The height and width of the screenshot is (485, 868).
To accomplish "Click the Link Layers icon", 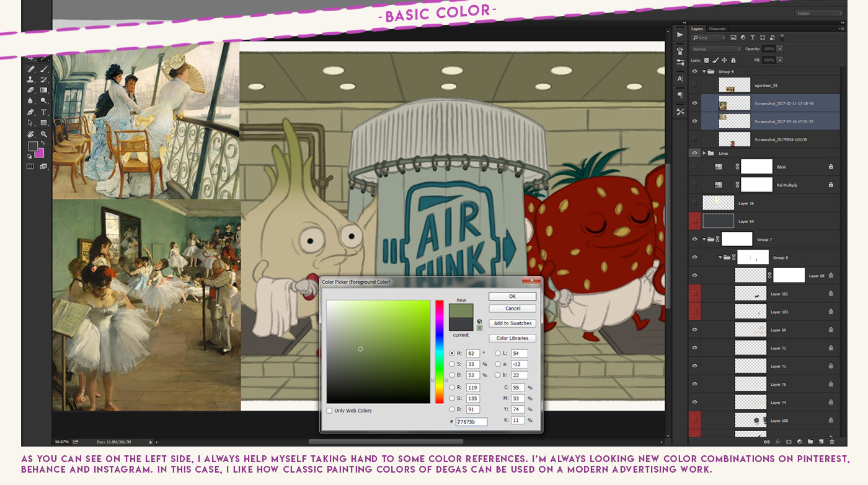I will 767,442.
